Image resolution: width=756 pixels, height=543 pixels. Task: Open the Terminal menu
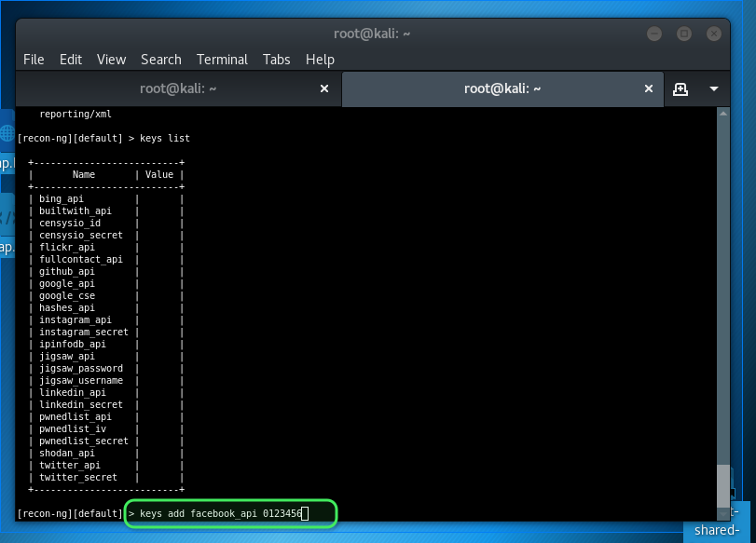(x=222, y=59)
